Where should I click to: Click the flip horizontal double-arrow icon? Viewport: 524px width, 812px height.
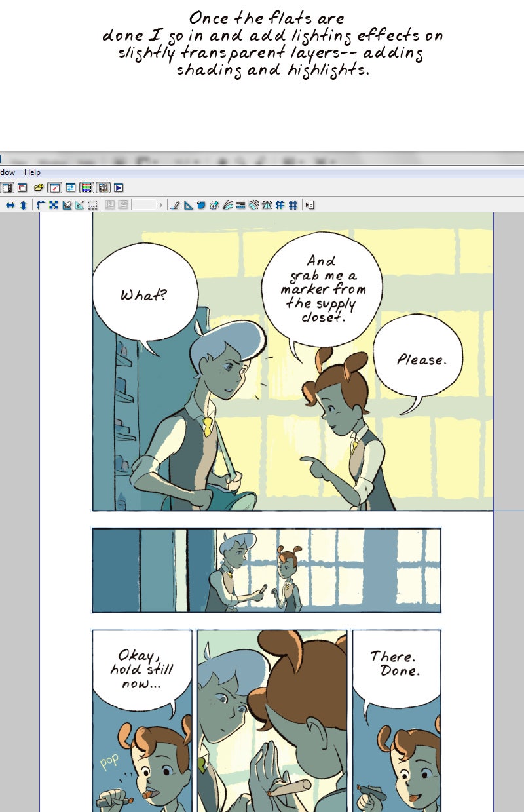click(10, 205)
